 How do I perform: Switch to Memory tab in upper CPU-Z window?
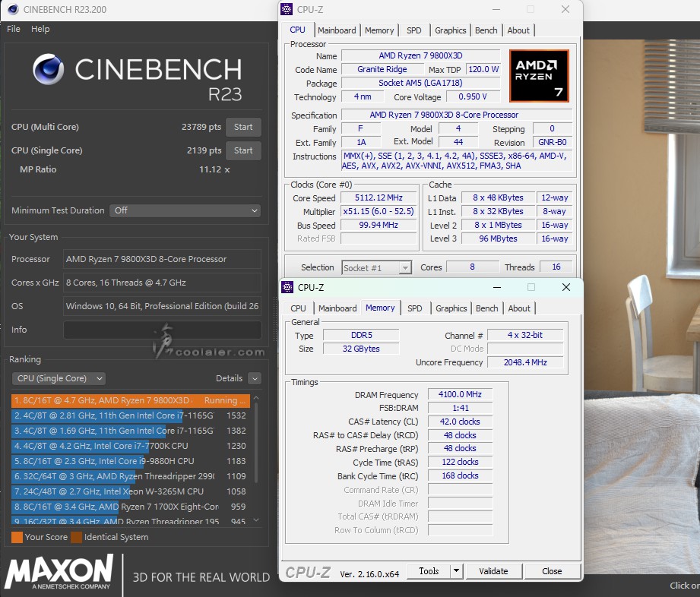[x=379, y=30]
